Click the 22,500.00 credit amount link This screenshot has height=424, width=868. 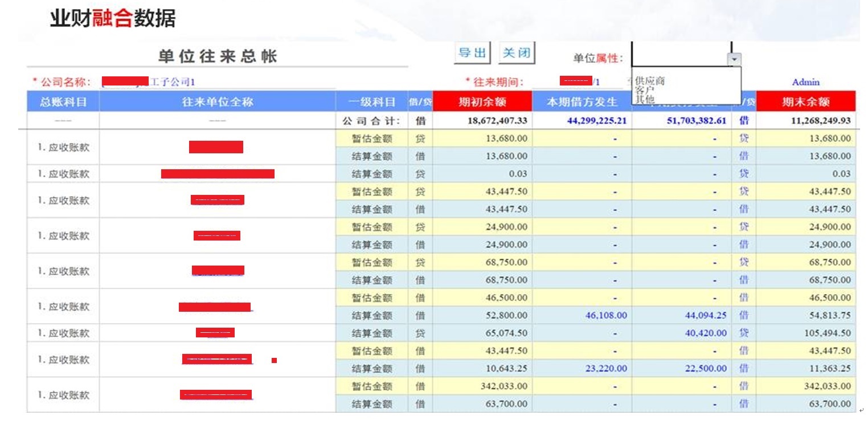(706, 368)
